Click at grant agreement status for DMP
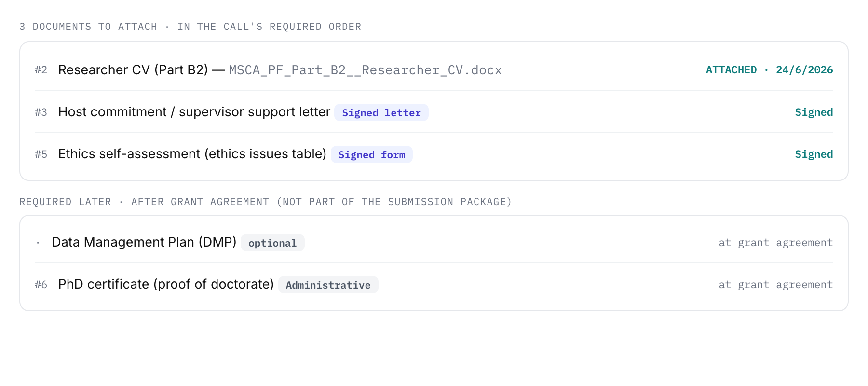 [775, 243]
